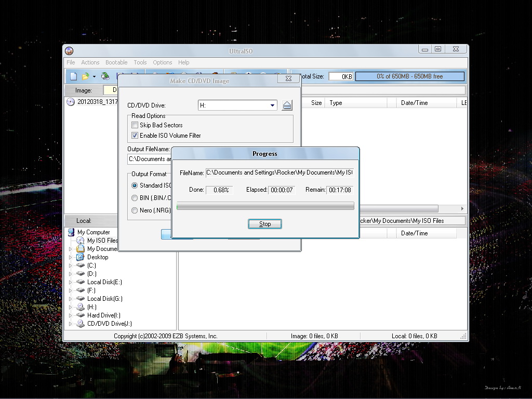Click the My ISO Files tree icon
Screen dimensions: 532x399
coord(81,240)
